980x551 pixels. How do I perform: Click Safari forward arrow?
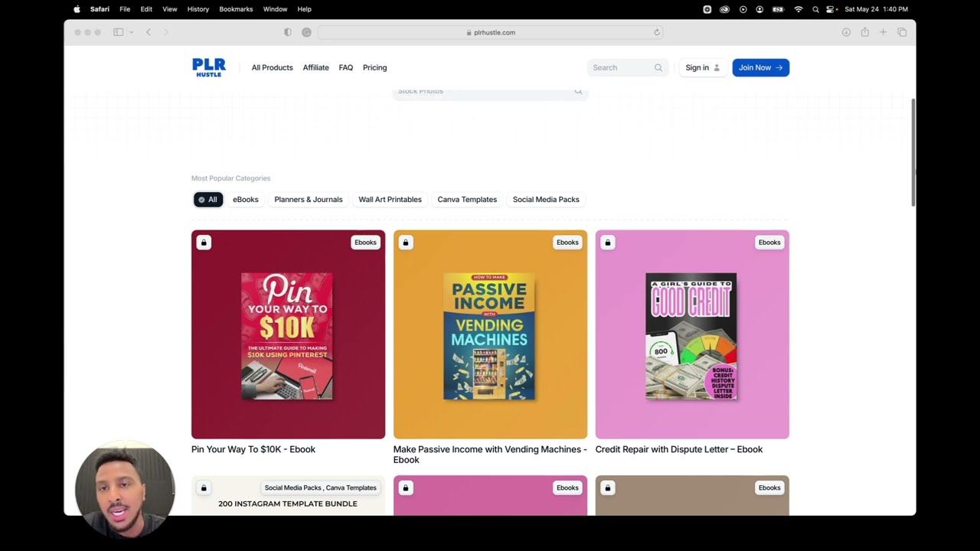(x=165, y=32)
